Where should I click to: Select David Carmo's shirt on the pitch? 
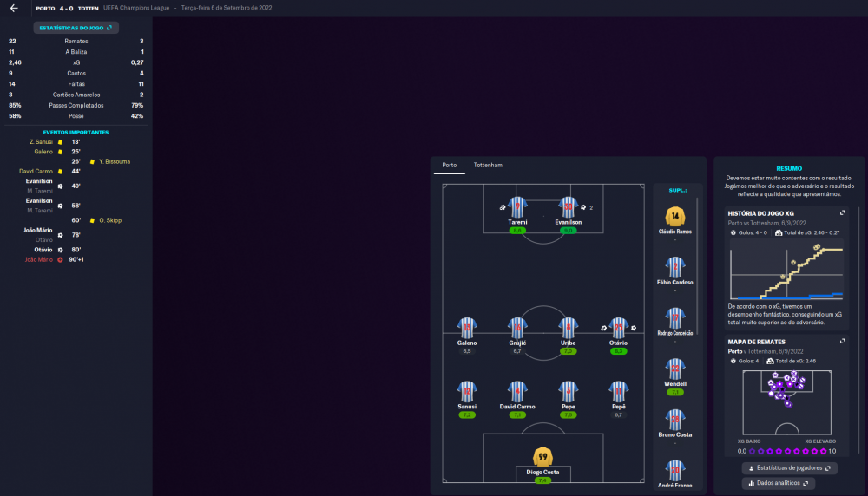tap(517, 391)
